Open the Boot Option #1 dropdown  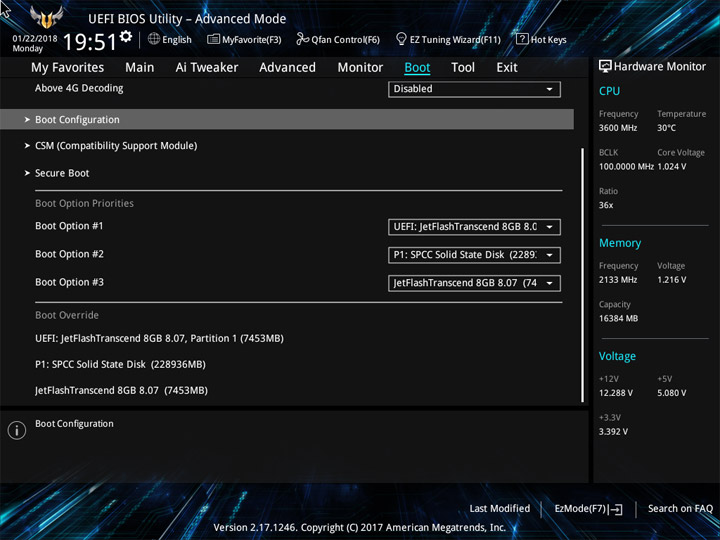point(474,227)
